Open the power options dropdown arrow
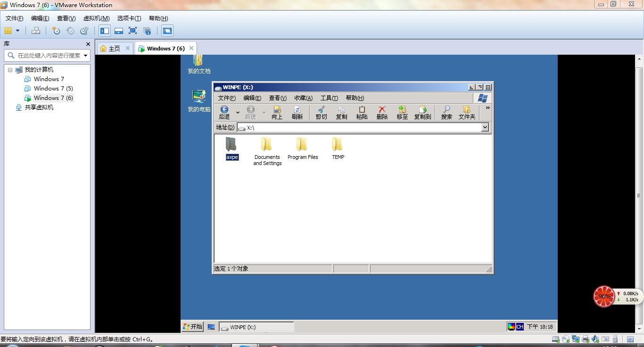 pyautogui.click(x=18, y=31)
